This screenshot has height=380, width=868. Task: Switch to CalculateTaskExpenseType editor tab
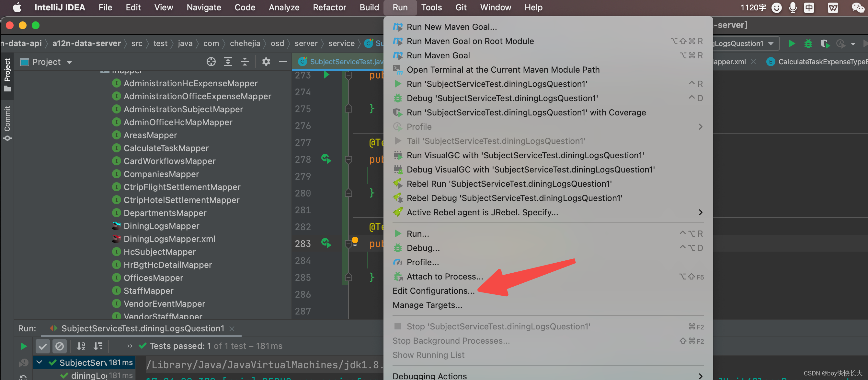(x=817, y=62)
